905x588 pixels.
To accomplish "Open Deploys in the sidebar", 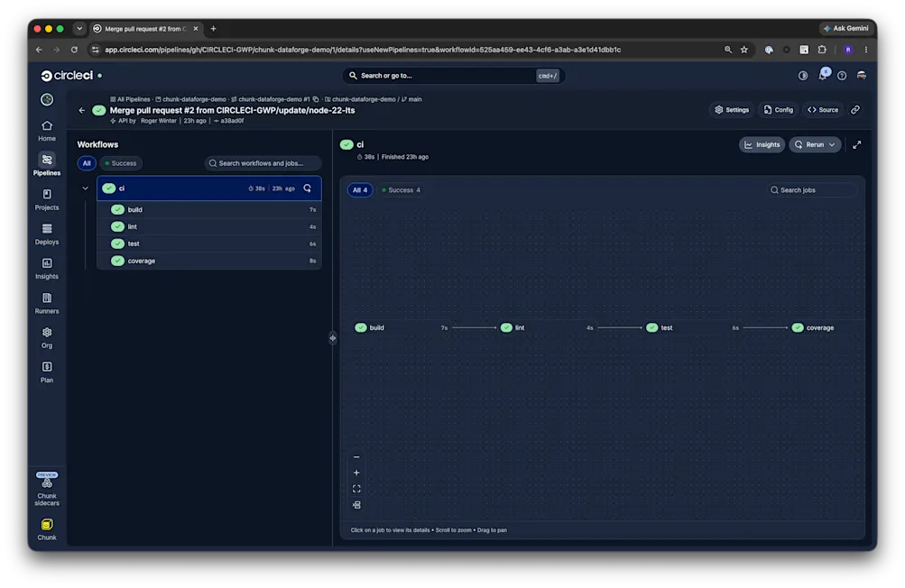I will (47, 234).
